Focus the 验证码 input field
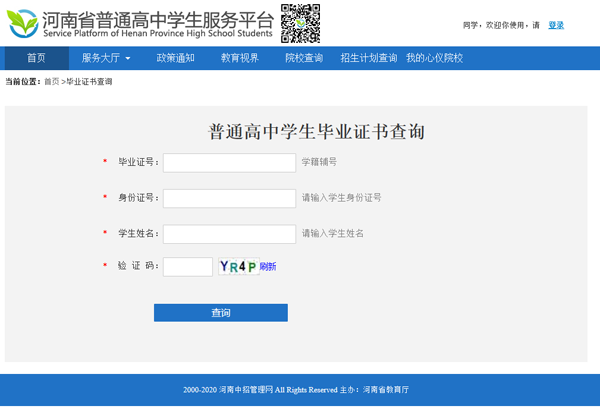 (188, 267)
